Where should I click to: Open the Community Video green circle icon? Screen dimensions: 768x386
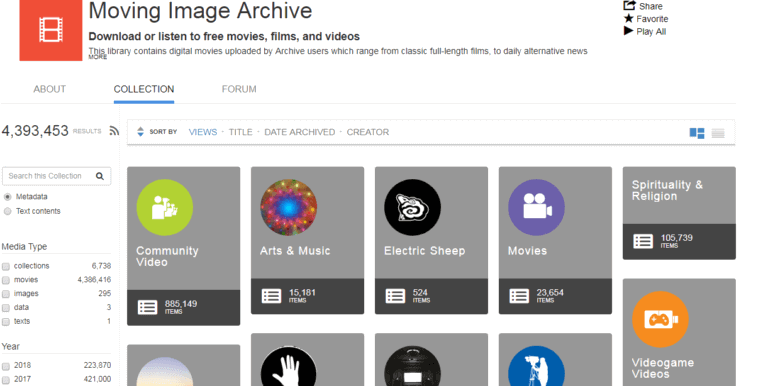[x=165, y=207]
